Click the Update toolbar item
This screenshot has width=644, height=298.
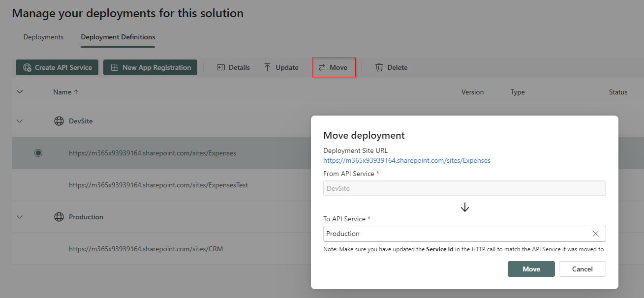281,67
